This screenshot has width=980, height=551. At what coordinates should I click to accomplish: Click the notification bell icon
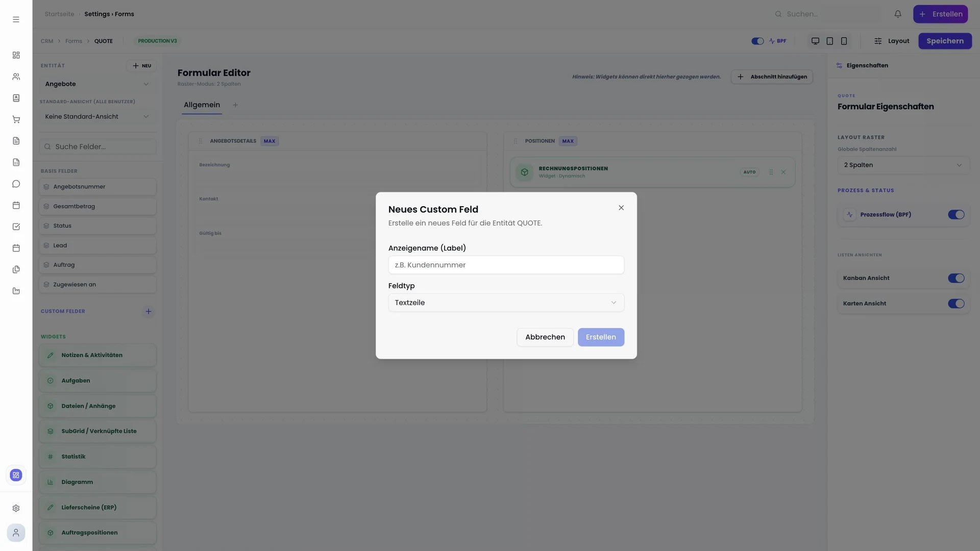coord(898,14)
